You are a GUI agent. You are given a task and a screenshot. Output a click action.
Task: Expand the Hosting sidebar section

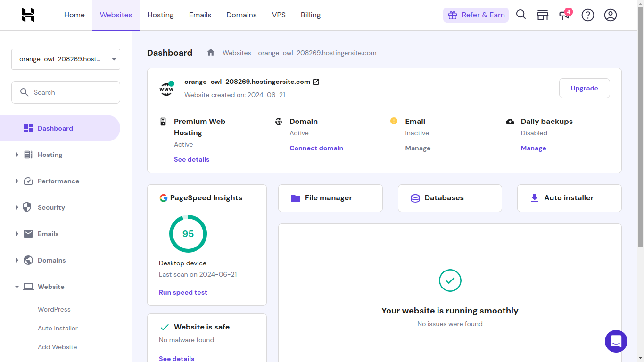[50, 155]
